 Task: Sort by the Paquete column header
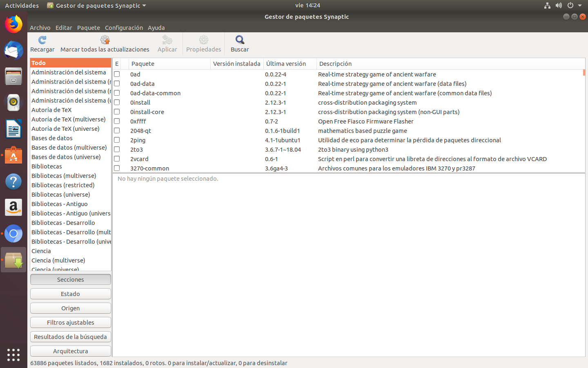(170, 64)
